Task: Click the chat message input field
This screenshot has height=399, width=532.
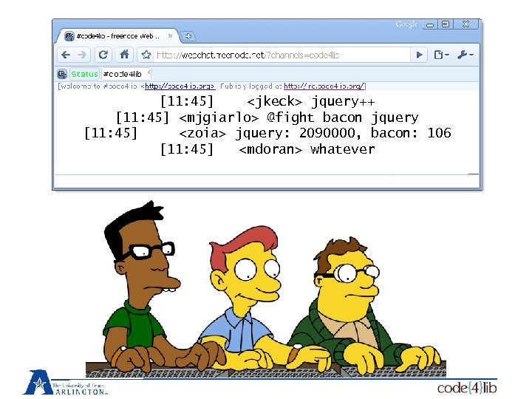Action: tap(267, 181)
